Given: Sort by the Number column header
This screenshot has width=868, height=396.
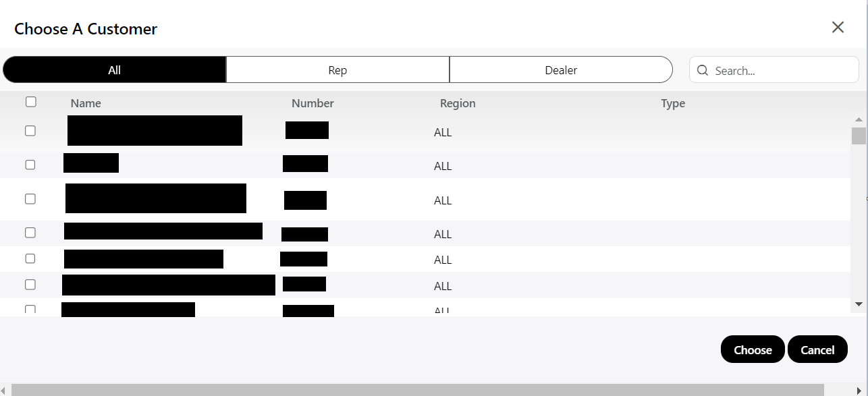Looking at the screenshot, I should coord(313,103).
